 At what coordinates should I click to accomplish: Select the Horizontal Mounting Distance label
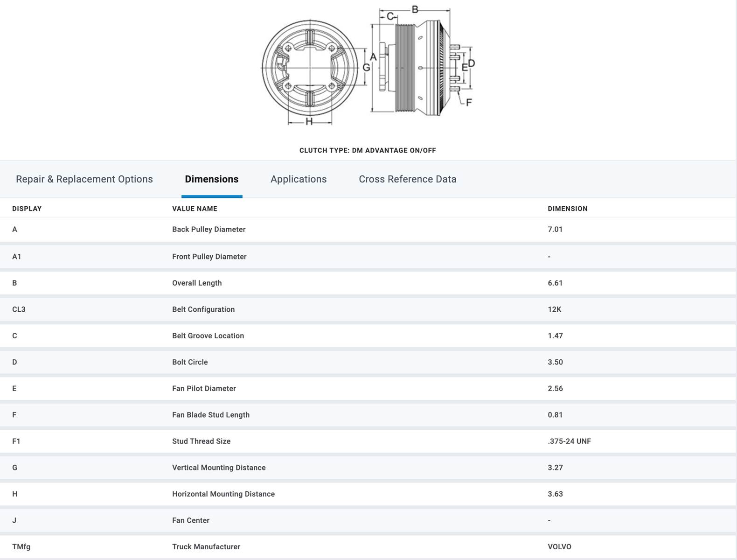pyautogui.click(x=223, y=494)
